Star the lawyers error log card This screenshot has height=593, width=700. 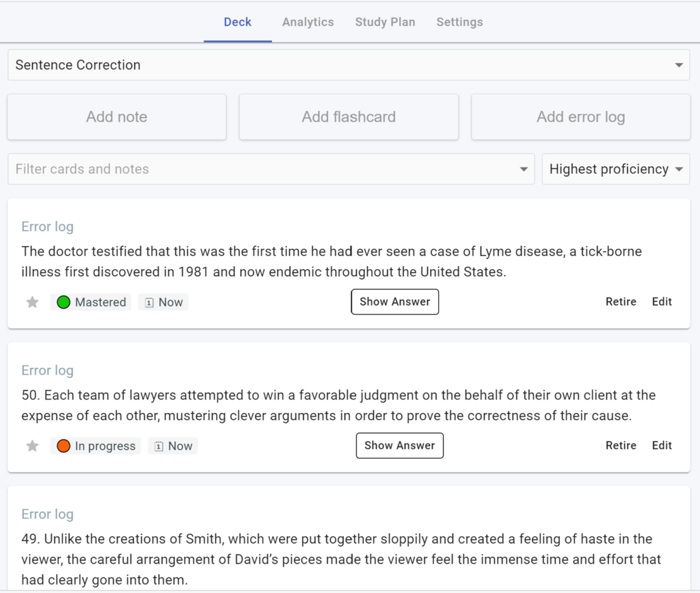point(32,446)
